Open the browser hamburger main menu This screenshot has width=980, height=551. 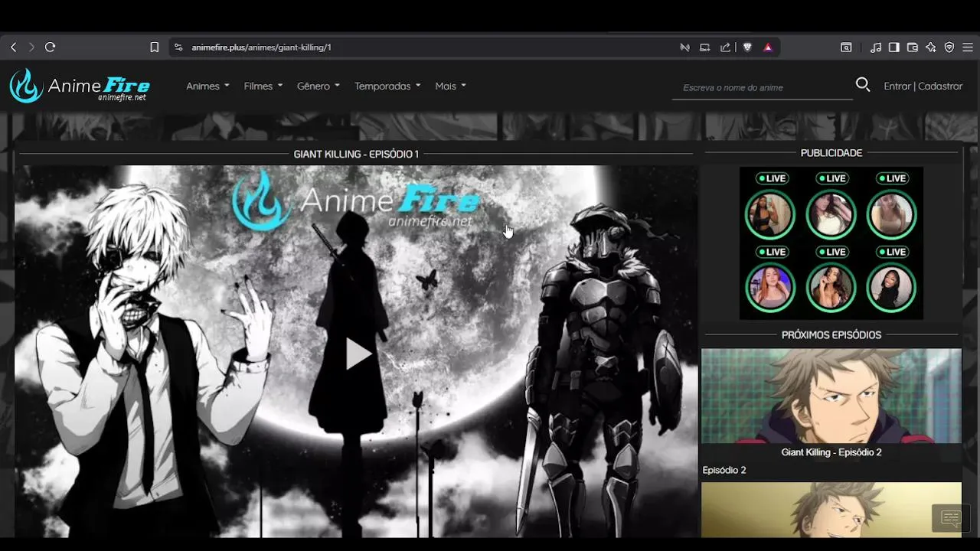pos(968,47)
